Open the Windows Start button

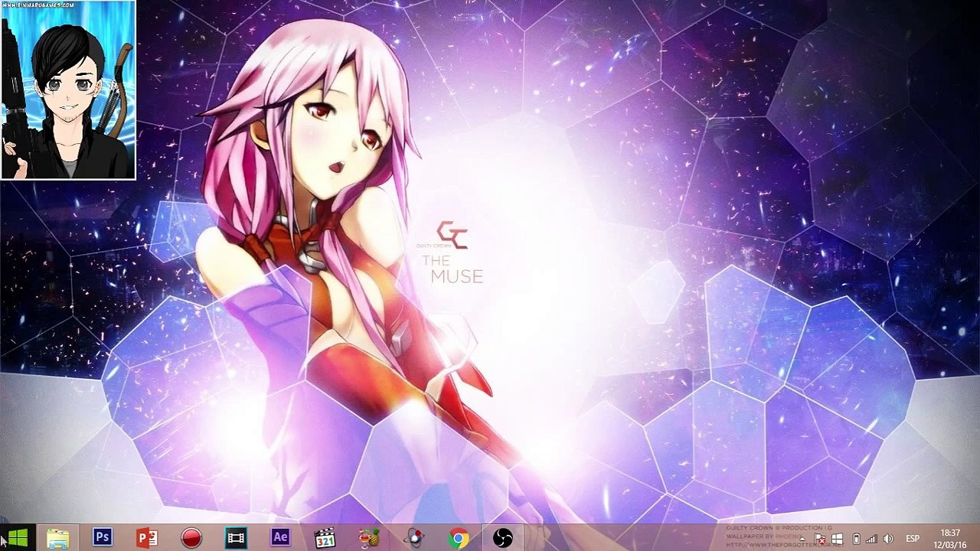(x=18, y=538)
